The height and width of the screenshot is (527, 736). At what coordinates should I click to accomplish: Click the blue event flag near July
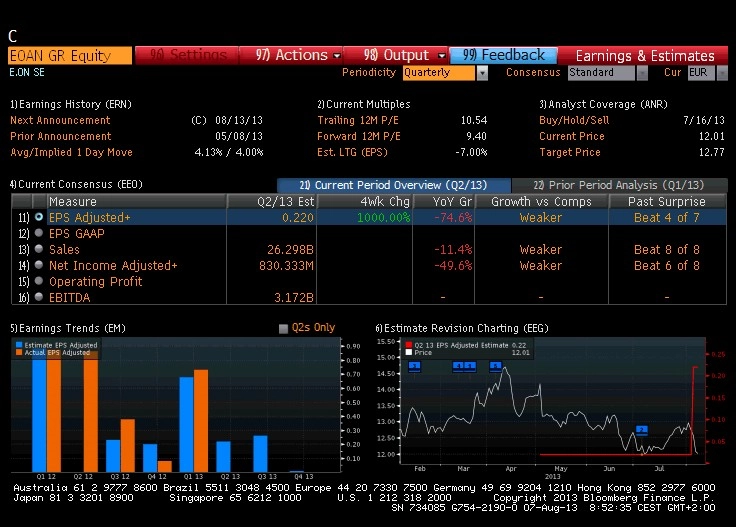(642, 430)
